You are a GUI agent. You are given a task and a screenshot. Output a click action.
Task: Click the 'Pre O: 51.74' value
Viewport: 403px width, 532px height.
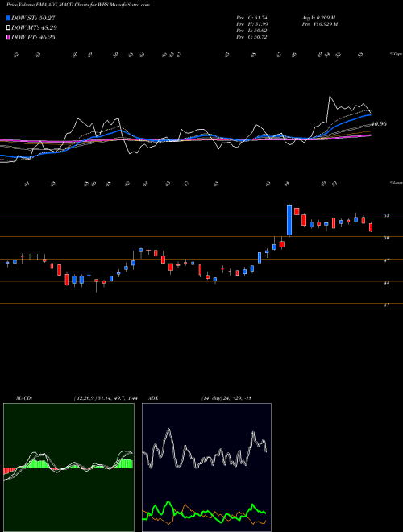pos(252,18)
